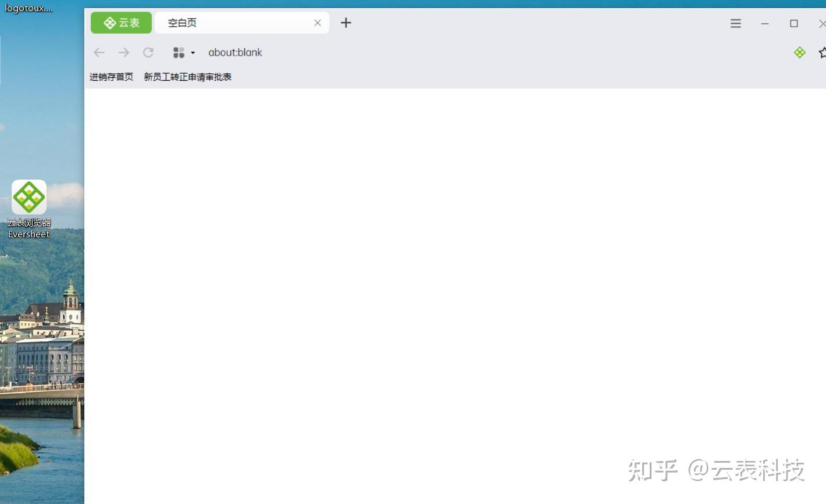Open a new browser tab
826x504 pixels.
click(346, 23)
